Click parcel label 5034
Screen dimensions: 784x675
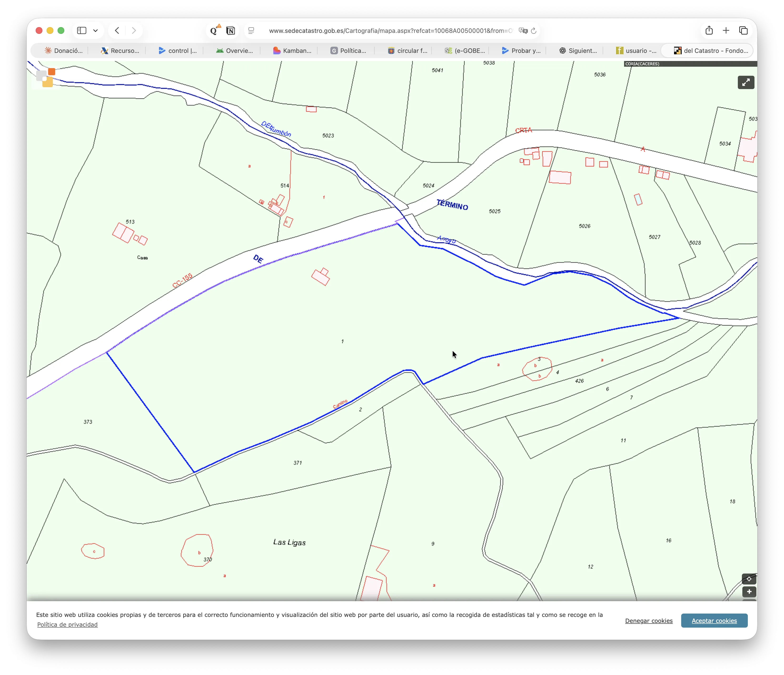point(725,143)
